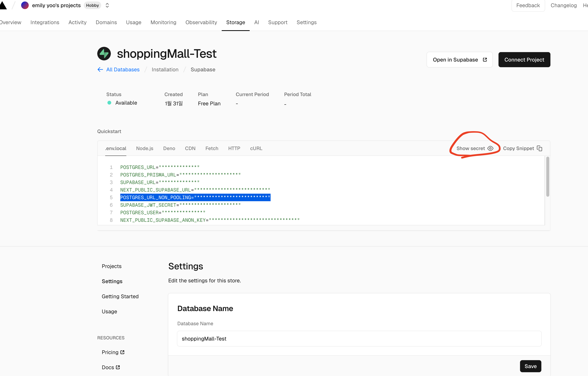Click the Supabase lightning bolt logo
The image size is (588, 376).
(x=104, y=54)
